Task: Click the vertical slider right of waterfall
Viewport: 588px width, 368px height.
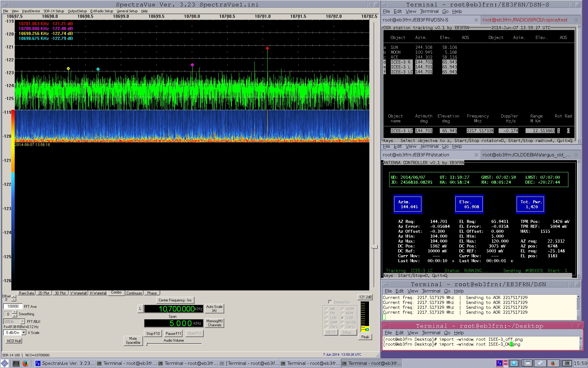Action: point(374,247)
